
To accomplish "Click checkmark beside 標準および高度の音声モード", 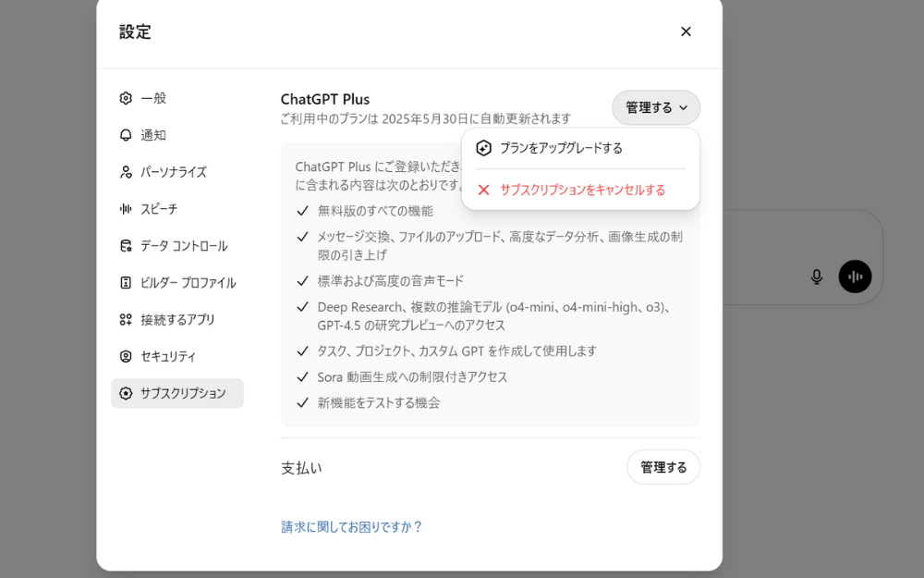I will [x=302, y=281].
